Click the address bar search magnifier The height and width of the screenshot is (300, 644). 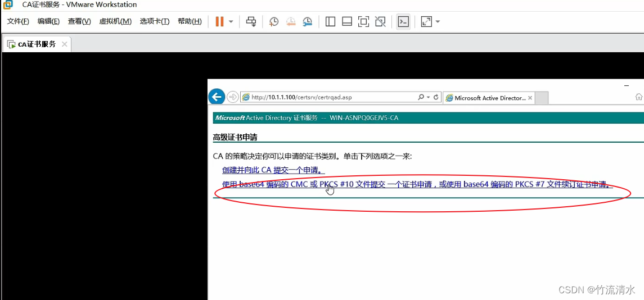click(x=421, y=97)
